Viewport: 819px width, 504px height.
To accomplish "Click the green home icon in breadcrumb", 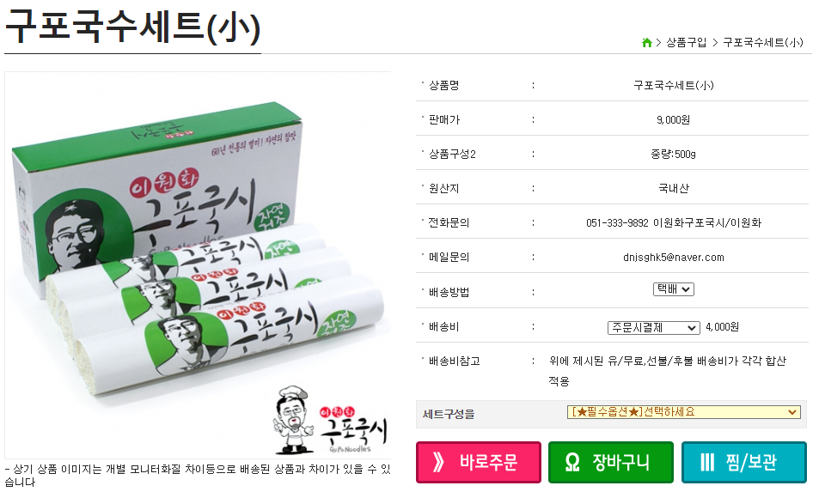I will [646, 43].
